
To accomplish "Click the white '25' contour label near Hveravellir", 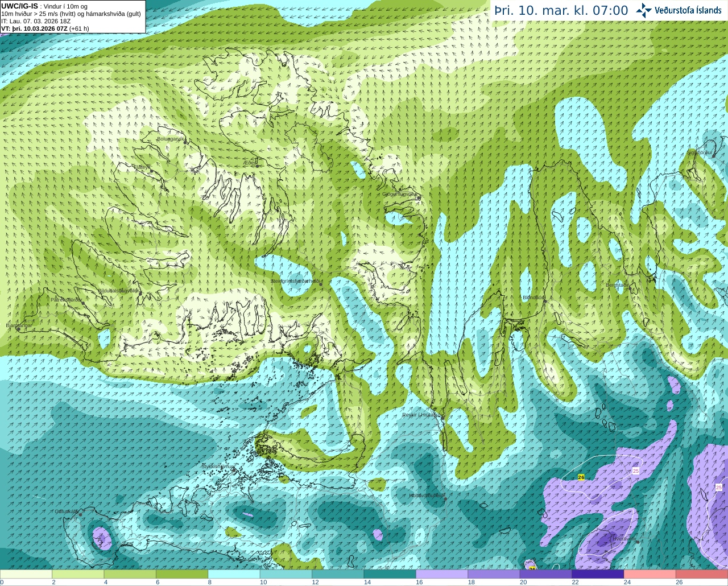I will (635, 471).
